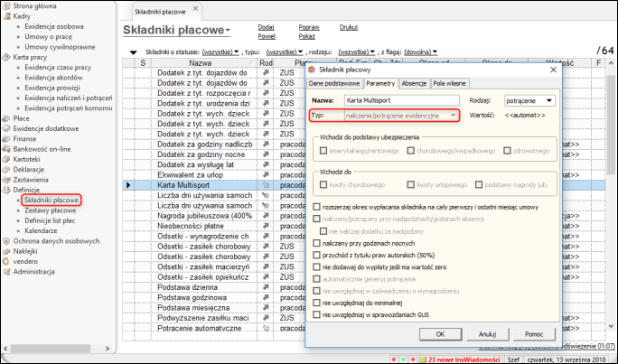
Task: Click the vendero module icon
Action: [x=6, y=261]
